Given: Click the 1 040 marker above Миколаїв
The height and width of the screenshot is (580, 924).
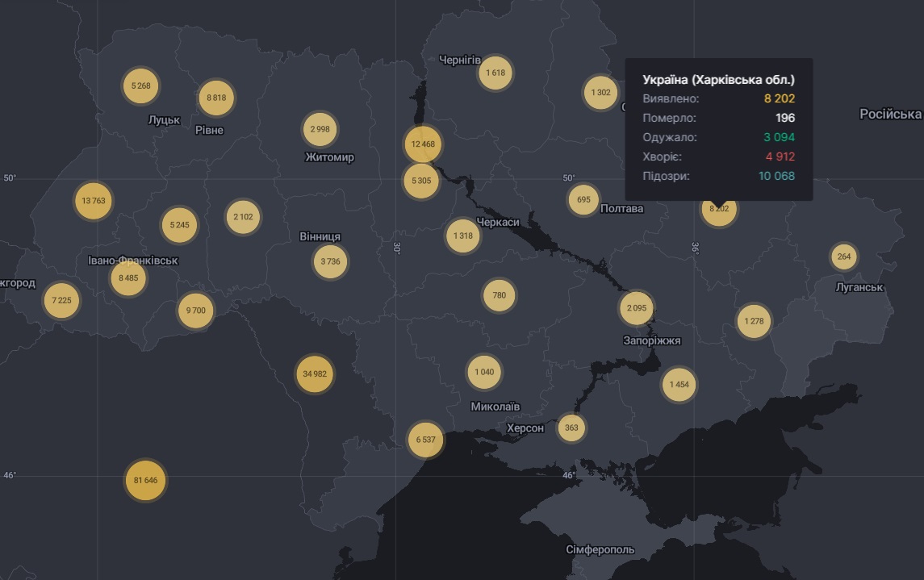Looking at the screenshot, I should click(484, 372).
